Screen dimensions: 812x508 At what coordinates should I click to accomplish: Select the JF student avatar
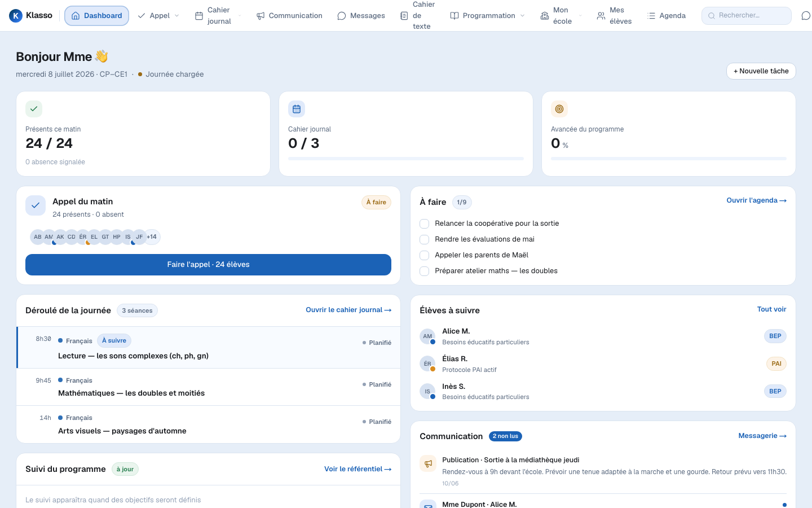(139, 237)
